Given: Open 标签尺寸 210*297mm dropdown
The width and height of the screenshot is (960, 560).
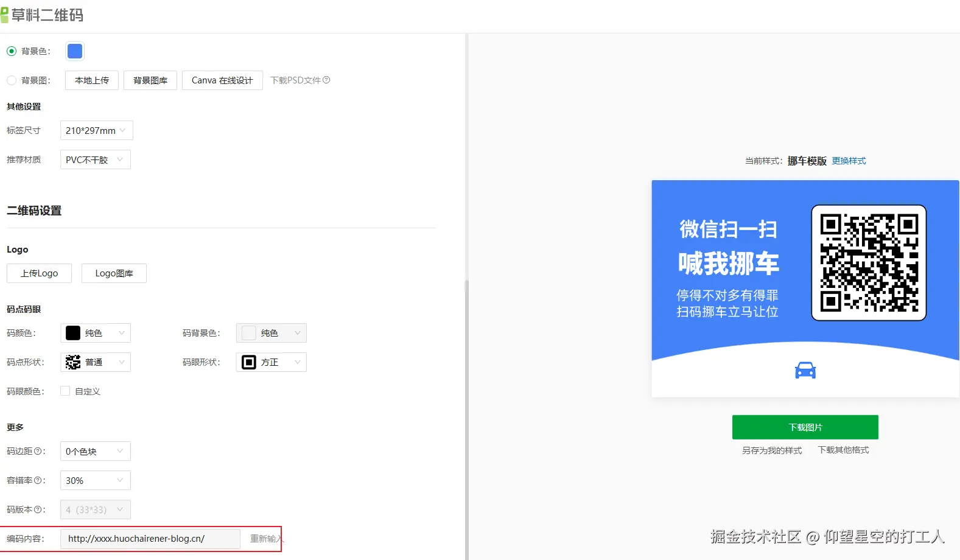Looking at the screenshot, I should pos(97,130).
